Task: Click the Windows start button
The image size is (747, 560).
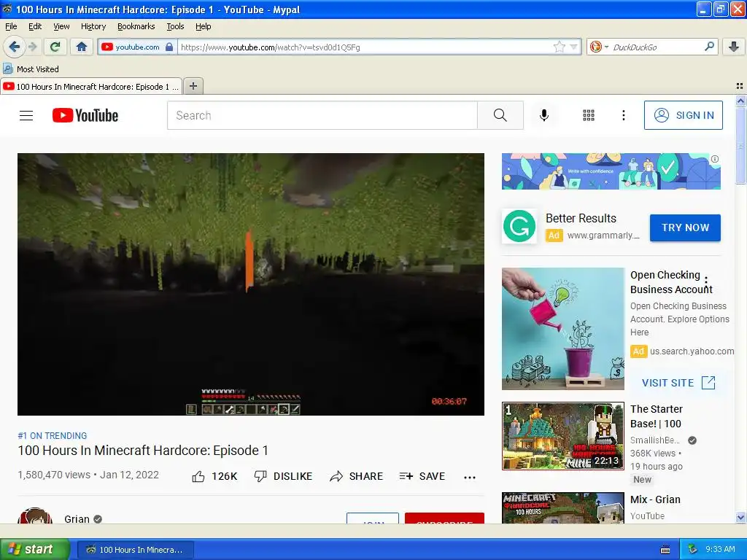Action: pyautogui.click(x=35, y=549)
